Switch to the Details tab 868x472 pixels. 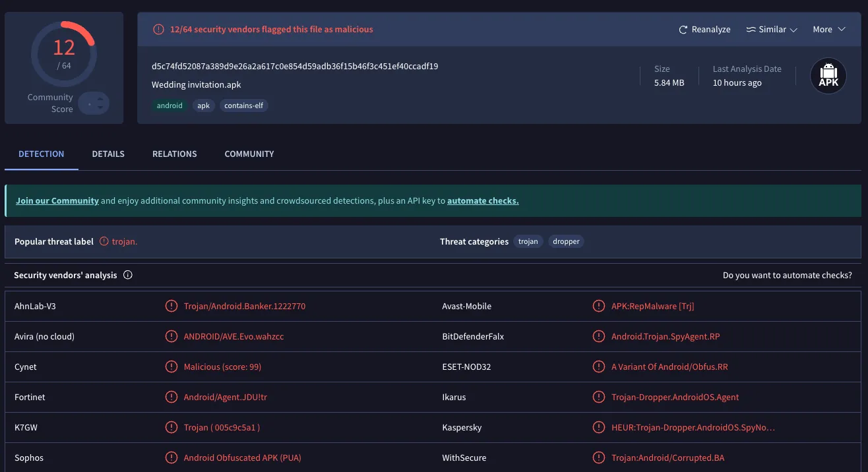pos(108,154)
